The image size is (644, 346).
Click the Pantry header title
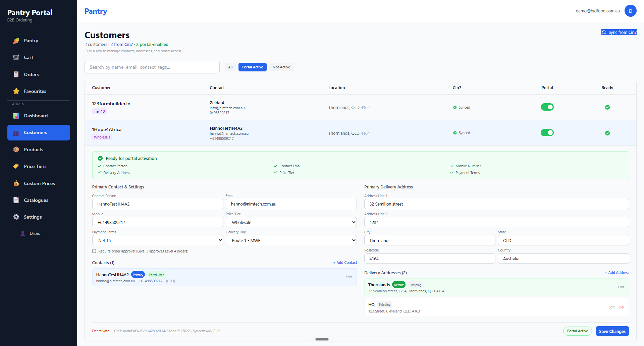tap(96, 11)
